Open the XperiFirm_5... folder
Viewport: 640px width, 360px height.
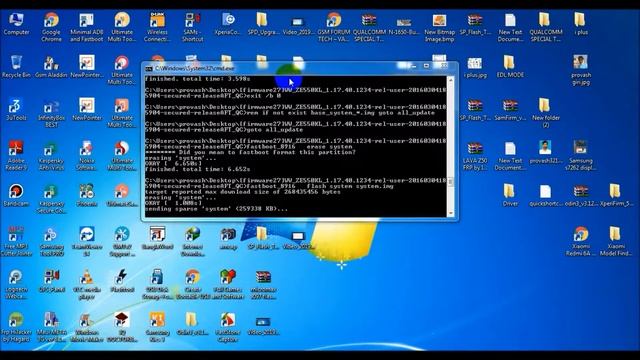click(616, 195)
